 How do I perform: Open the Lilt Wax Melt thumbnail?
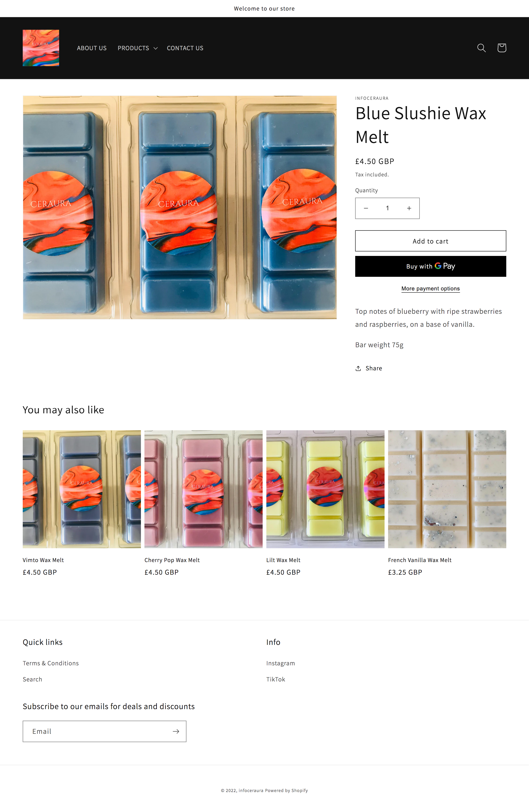coord(325,489)
